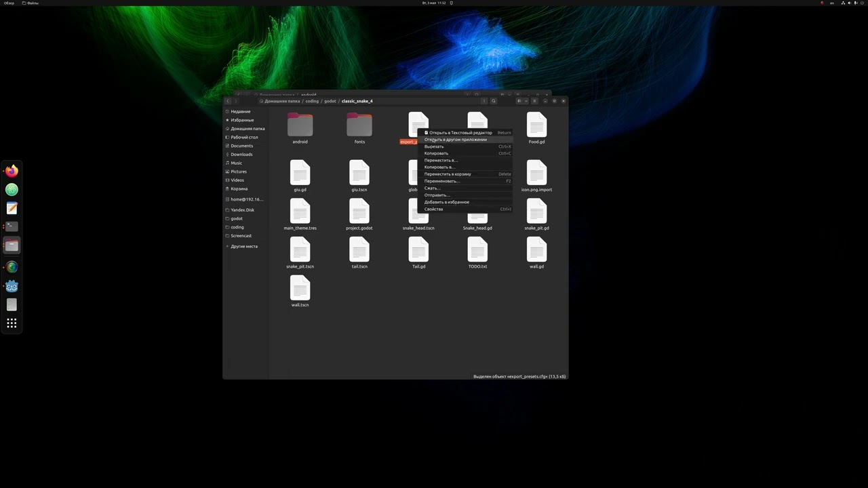Choose 'Сжать…' in context menu

(x=465, y=188)
